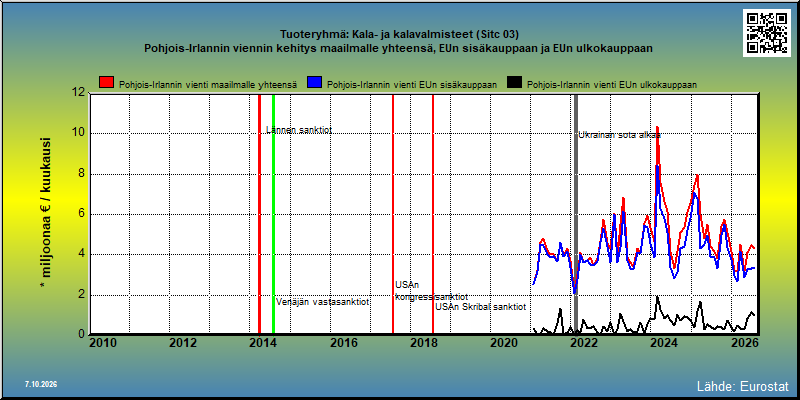Select legend text 'Pohjois-Irlannin vienti EUn sisäkauppaan'
Screen dimensions: 800x400
[x=412, y=85]
